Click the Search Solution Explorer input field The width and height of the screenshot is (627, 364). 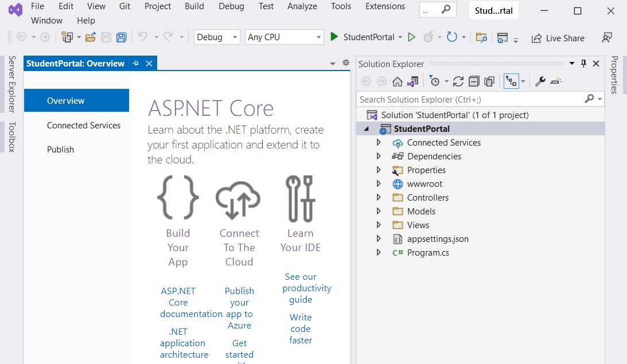(480, 100)
